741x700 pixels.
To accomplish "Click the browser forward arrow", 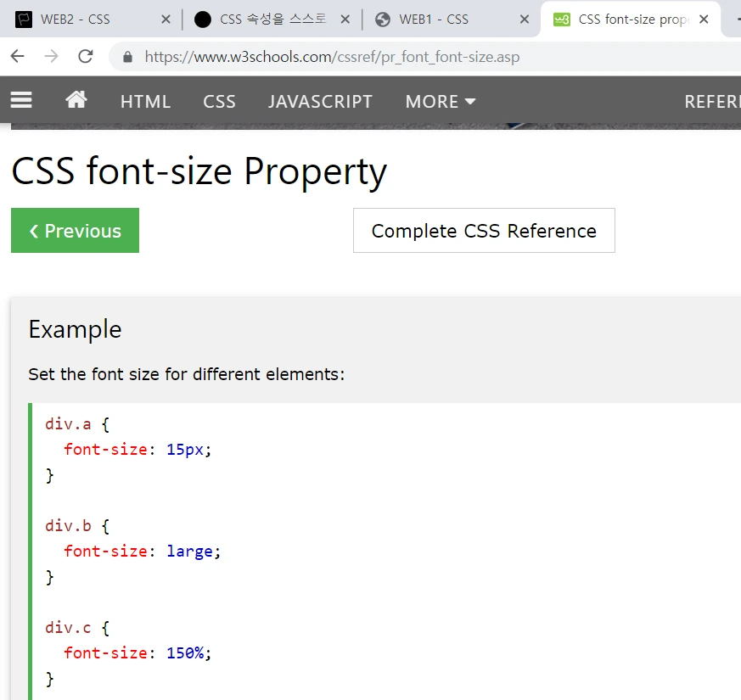I will (51, 57).
